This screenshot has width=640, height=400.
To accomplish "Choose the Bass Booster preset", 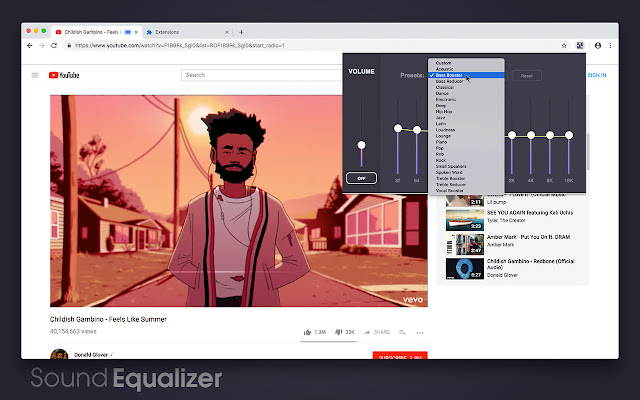I will [466, 75].
